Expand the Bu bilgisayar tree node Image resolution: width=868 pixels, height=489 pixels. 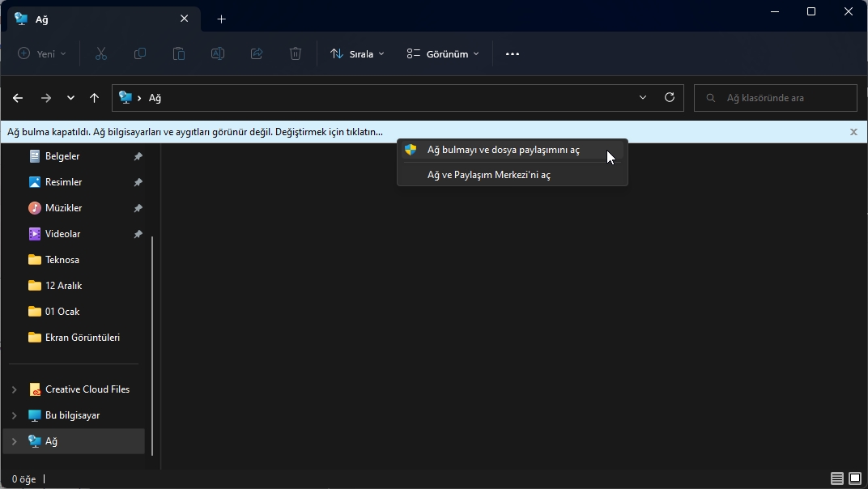point(14,415)
